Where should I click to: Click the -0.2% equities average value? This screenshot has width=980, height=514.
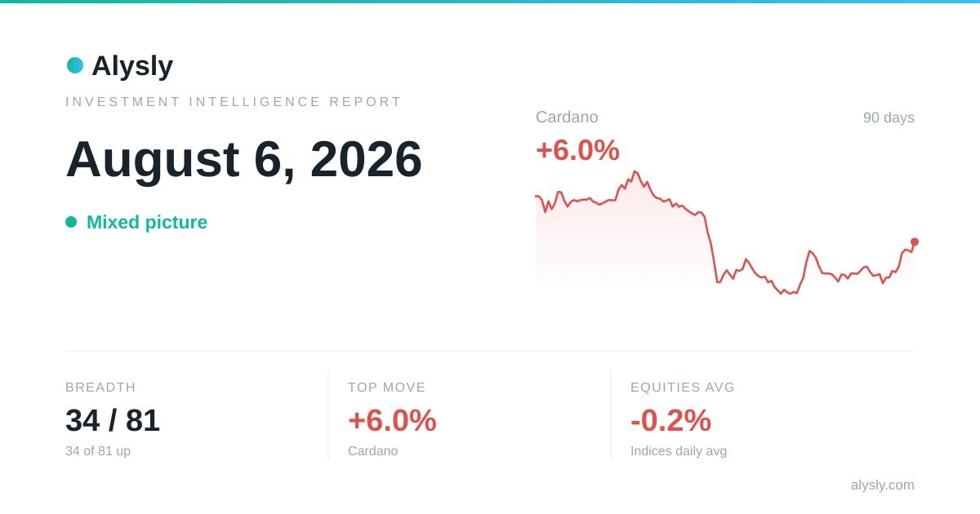[670, 420]
